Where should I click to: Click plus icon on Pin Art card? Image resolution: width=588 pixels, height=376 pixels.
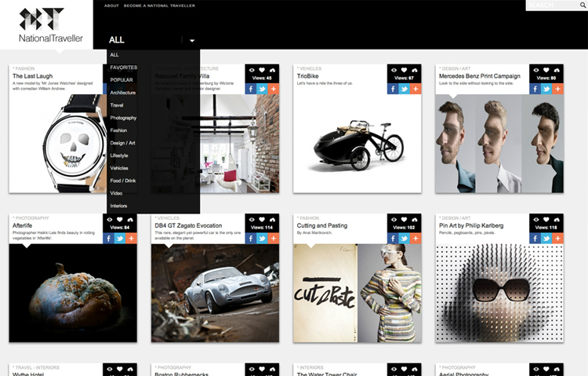tap(557, 239)
